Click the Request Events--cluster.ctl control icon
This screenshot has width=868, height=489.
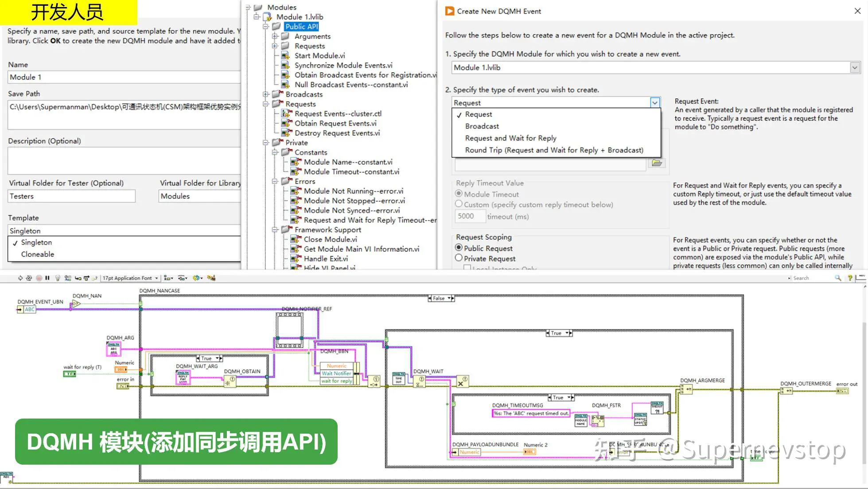click(286, 114)
